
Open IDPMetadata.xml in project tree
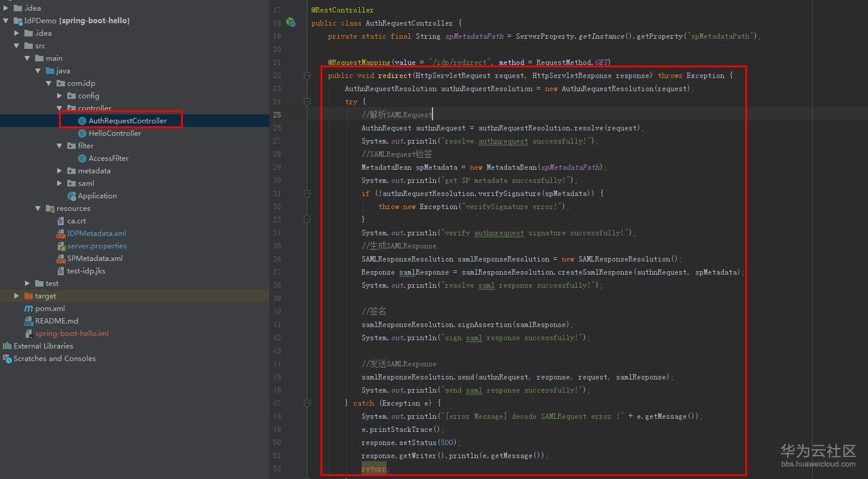pos(97,234)
